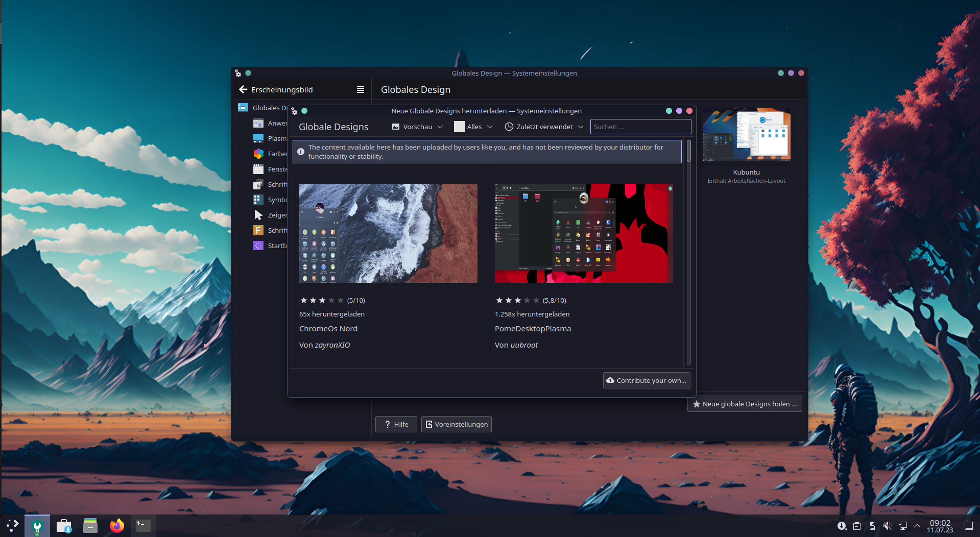The image size is (980, 537).
Task: Select the Kubuntu global theme thumbnail
Action: (746, 135)
